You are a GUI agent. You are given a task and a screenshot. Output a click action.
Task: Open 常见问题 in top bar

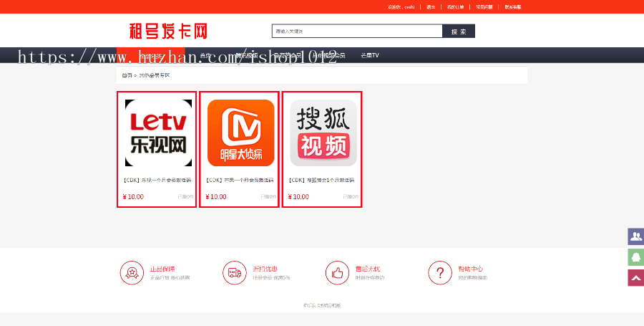coord(484,7)
